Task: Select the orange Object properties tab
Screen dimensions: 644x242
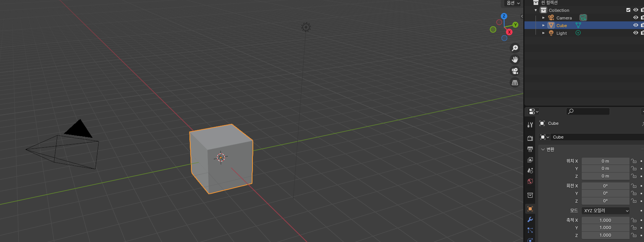Action: [530, 209]
